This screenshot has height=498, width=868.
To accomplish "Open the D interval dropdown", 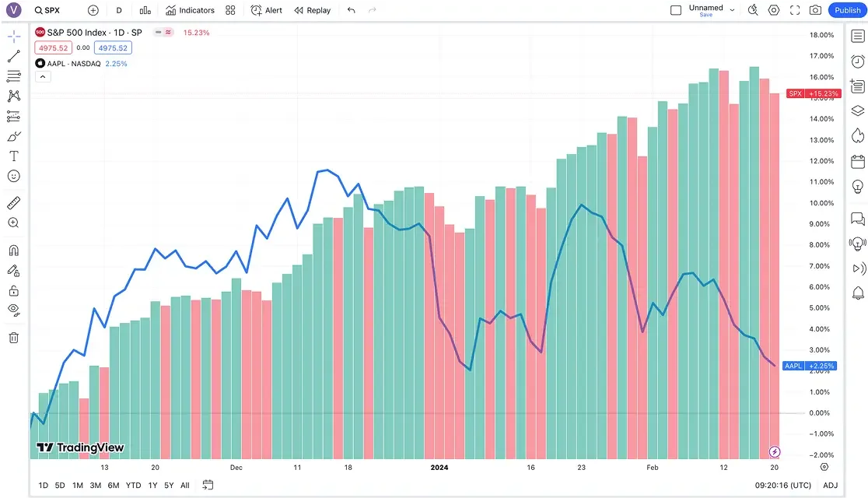I will [x=119, y=10].
